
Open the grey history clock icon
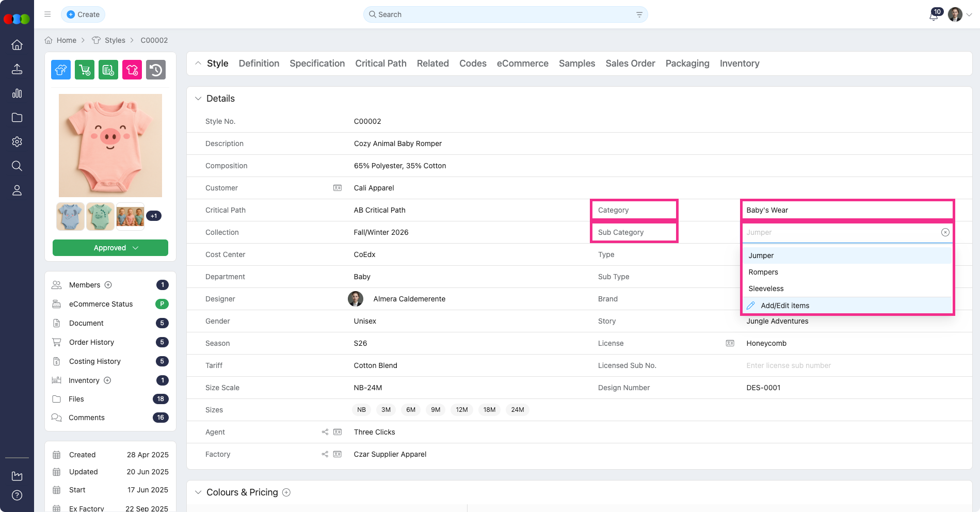156,70
